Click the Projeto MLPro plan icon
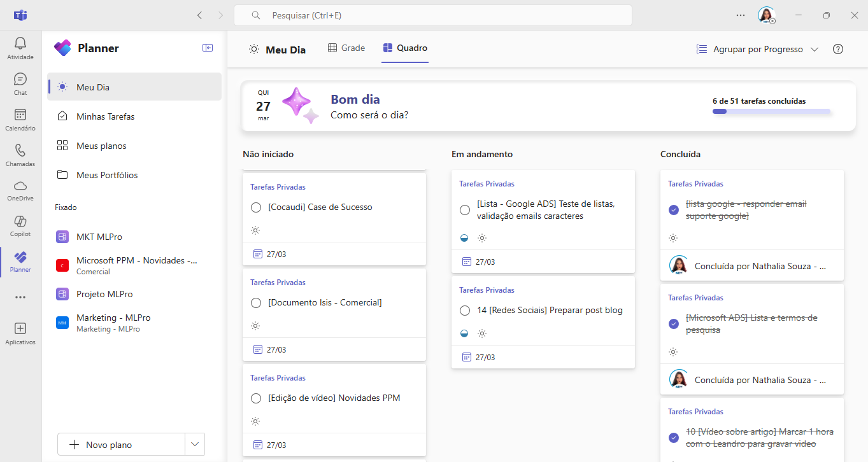The height and width of the screenshot is (462, 868). [x=62, y=294]
